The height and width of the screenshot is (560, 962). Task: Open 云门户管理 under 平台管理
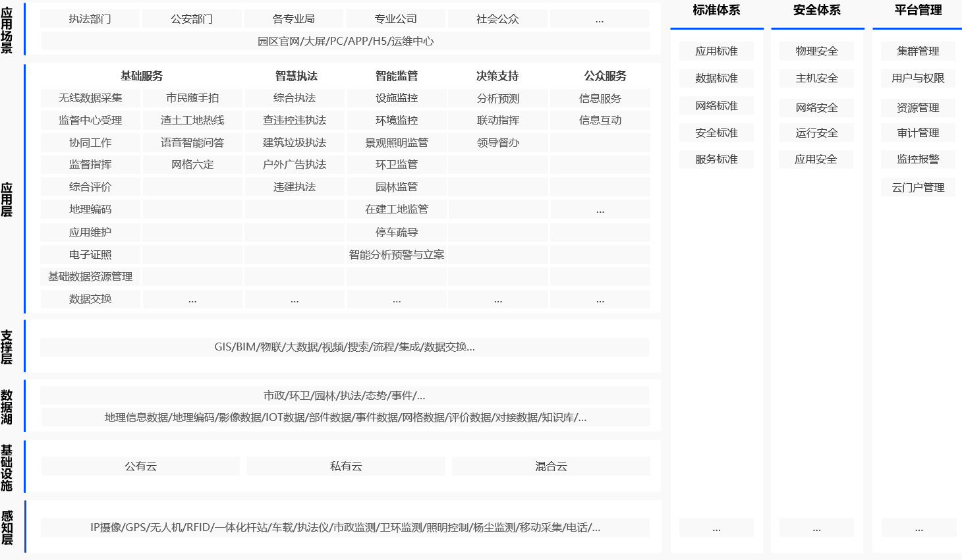[918, 188]
